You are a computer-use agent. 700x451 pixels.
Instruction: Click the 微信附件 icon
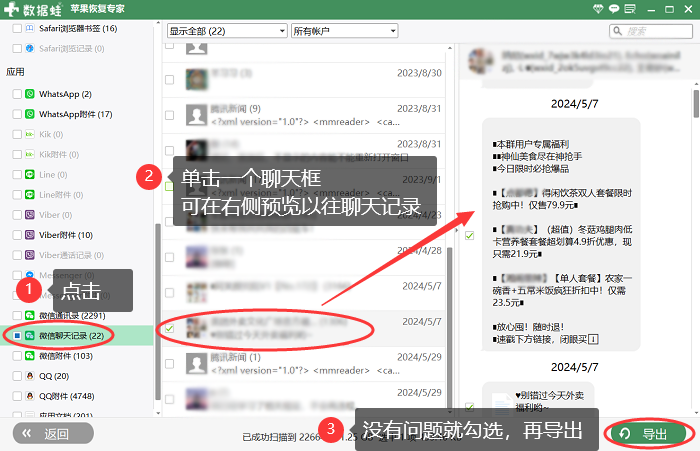[x=29, y=355]
